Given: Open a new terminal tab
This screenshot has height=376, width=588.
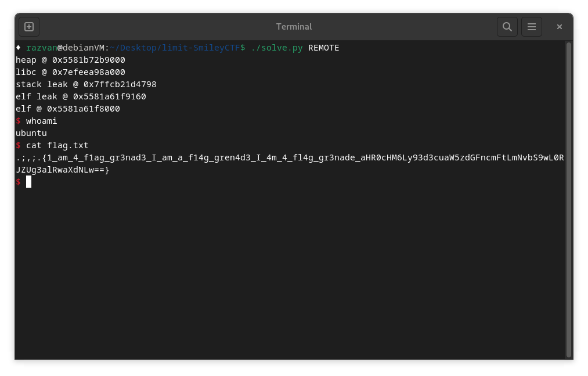Looking at the screenshot, I should pos(29,27).
